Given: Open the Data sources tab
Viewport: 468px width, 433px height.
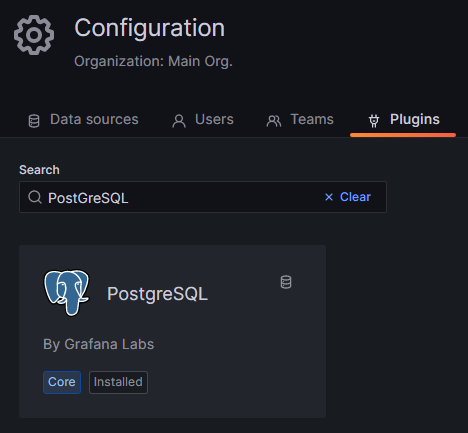Looking at the screenshot, I should [x=83, y=120].
